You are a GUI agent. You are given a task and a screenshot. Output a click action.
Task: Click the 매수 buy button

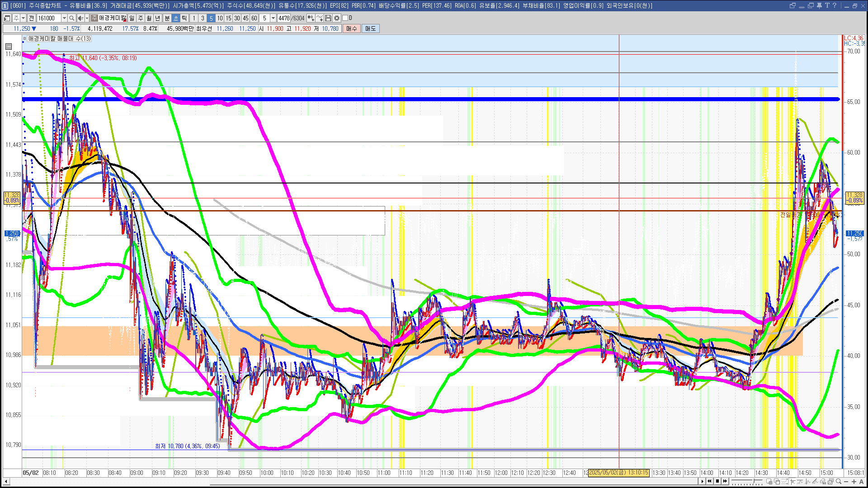352,28
